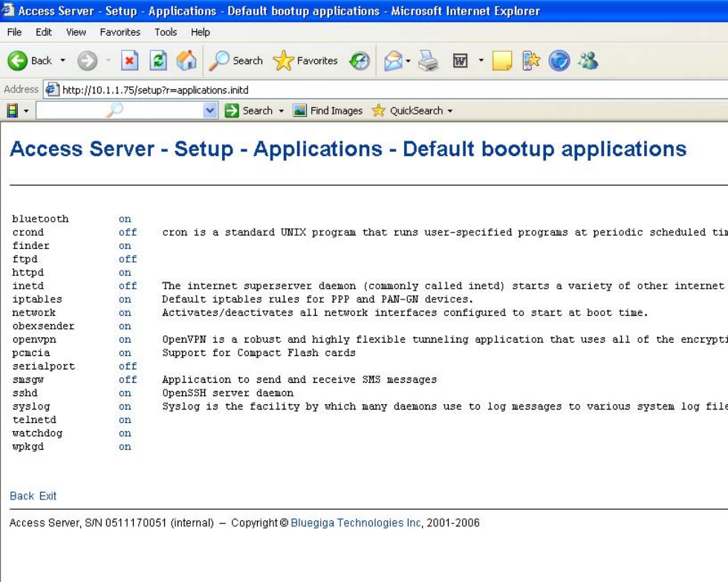Open the History toolbar icon
The width and height of the screenshot is (728, 582).
[360, 61]
